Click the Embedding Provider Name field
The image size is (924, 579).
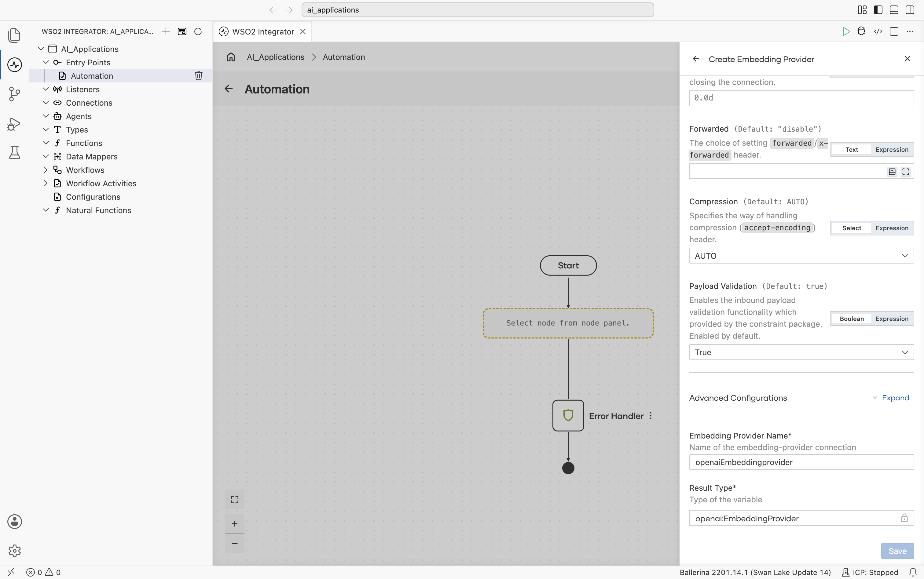[x=801, y=462]
